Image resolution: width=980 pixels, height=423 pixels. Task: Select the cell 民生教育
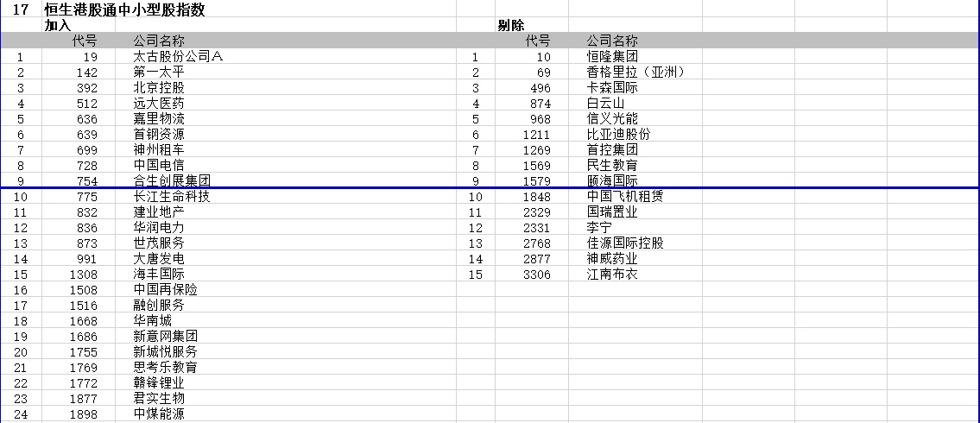(612, 166)
